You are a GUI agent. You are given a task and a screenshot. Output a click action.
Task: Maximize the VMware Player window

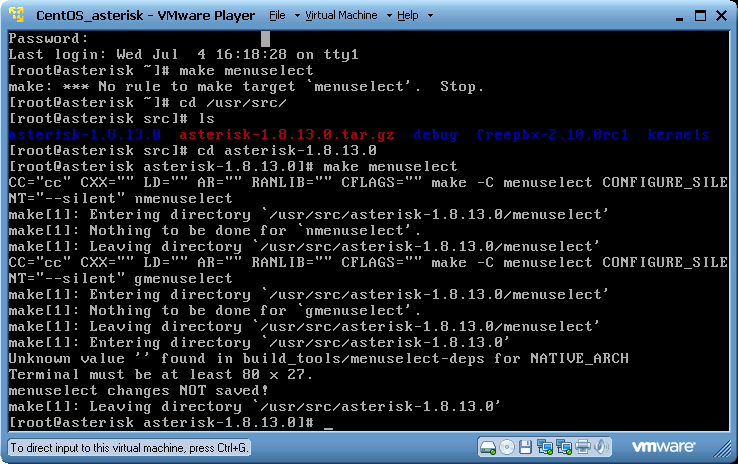[x=696, y=15]
